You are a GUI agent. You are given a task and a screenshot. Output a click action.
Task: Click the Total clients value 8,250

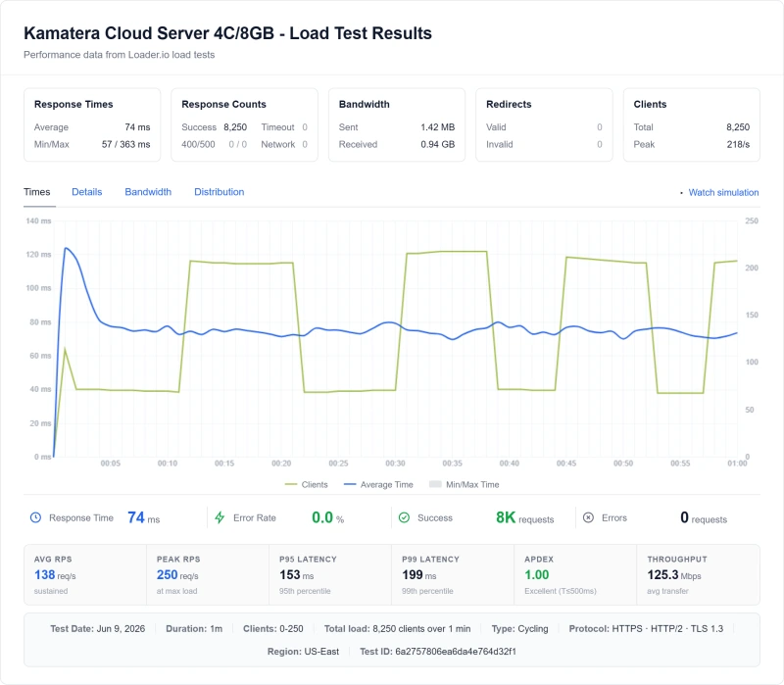(738, 127)
